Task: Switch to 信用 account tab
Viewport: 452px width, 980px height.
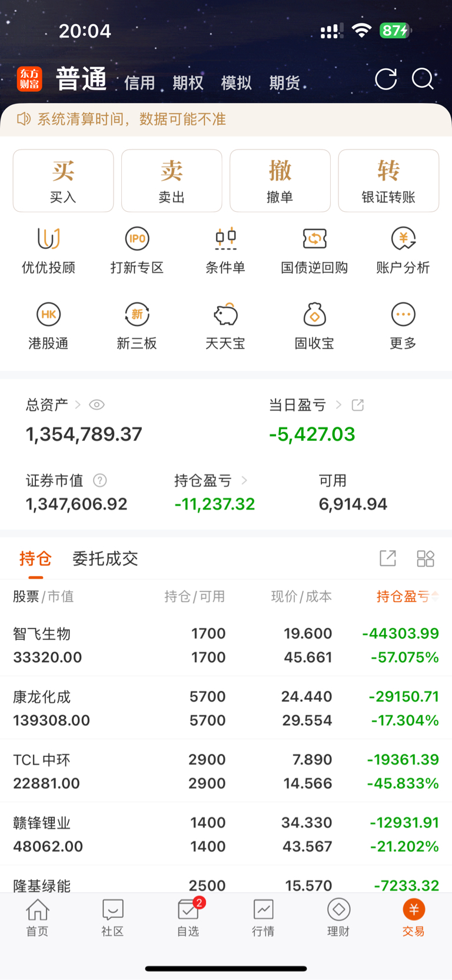Action: coord(139,83)
